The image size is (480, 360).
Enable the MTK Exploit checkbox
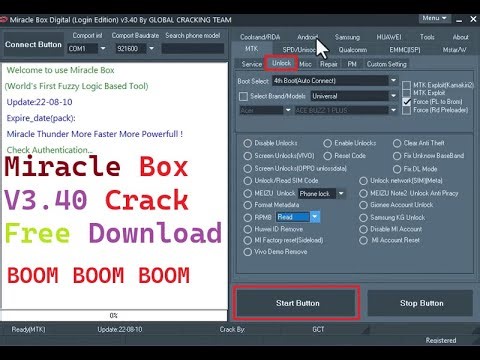click(406, 93)
